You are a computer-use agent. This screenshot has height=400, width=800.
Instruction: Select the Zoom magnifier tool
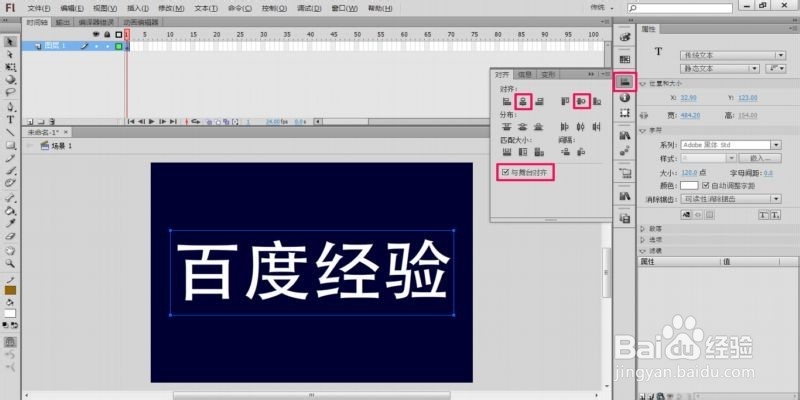10,263
